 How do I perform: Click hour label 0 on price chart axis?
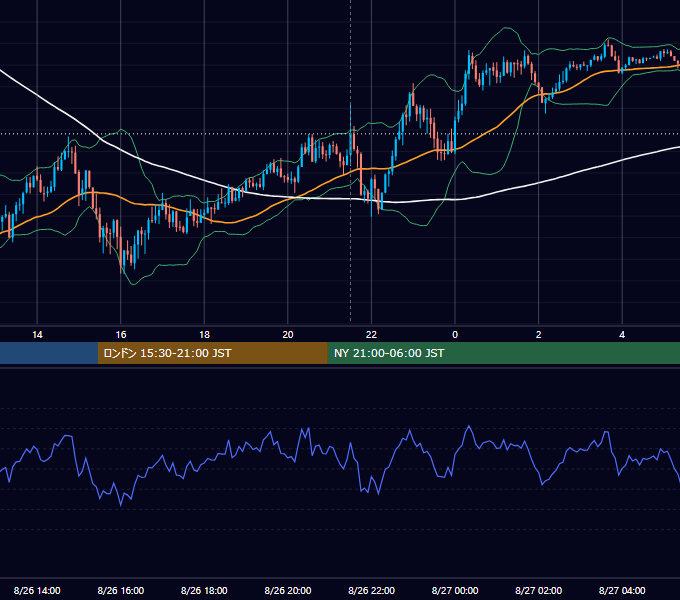(455, 334)
